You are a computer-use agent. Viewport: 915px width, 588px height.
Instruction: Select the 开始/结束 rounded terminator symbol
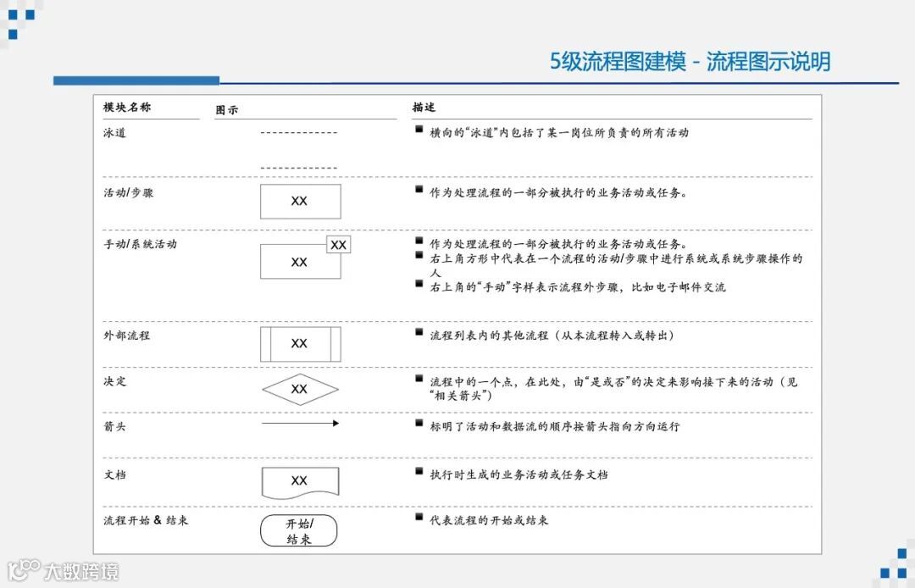tap(299, 531)
